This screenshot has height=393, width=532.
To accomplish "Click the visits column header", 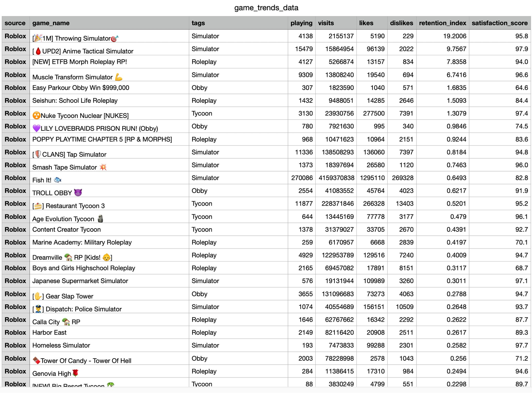I will pos(336,23).
